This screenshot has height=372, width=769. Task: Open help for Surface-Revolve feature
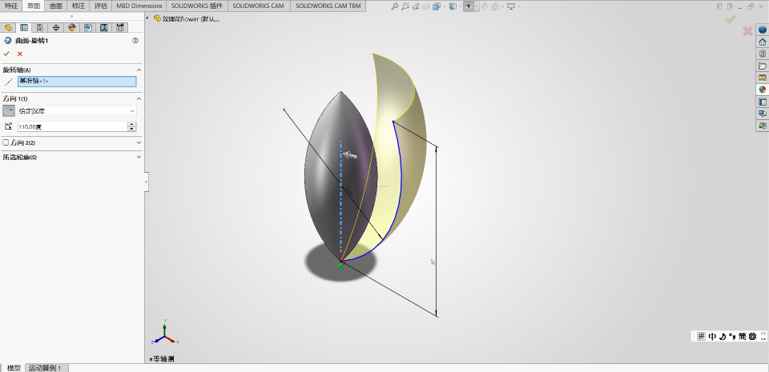135,41
